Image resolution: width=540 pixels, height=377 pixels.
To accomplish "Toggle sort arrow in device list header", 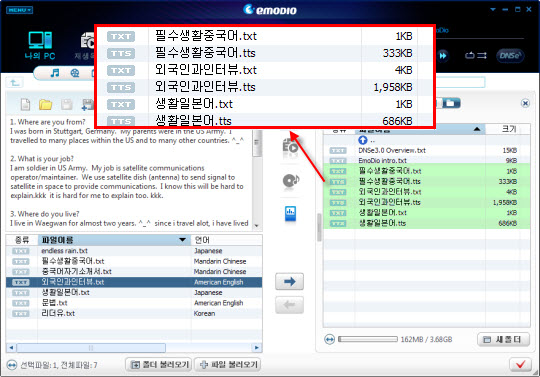I will point(477,129).
